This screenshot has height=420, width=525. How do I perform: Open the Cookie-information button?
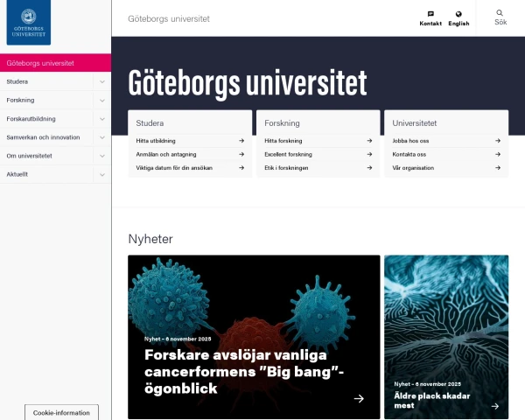[x=61, y=412]
